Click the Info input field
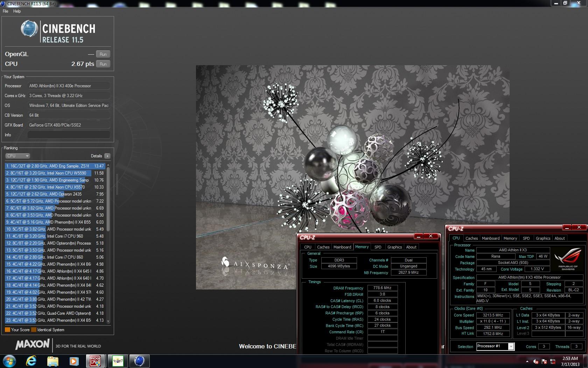 point(69,135)
